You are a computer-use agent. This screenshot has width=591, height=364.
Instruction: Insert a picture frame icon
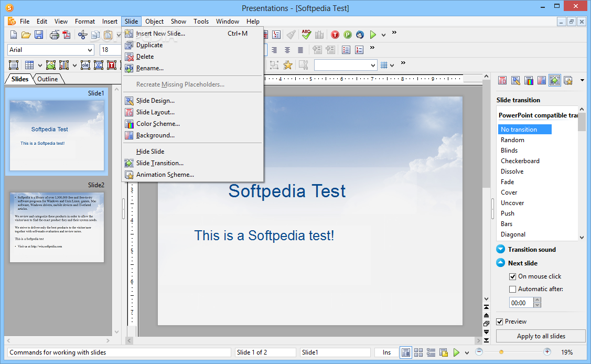click(51, 65)
